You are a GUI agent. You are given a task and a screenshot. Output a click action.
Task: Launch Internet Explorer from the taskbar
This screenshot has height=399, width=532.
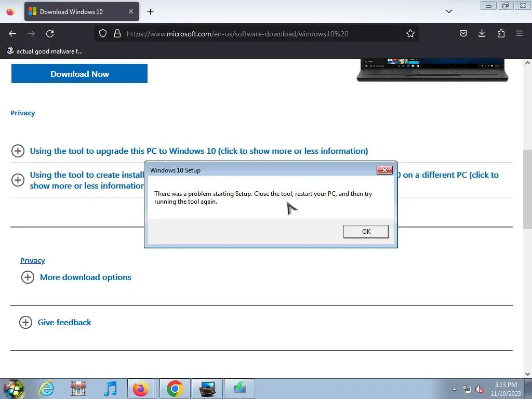coord(46,389)
